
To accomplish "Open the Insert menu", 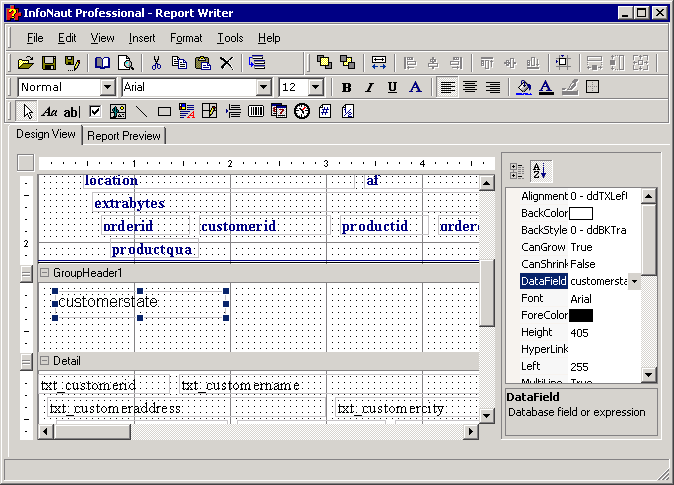I will point(142,38).
